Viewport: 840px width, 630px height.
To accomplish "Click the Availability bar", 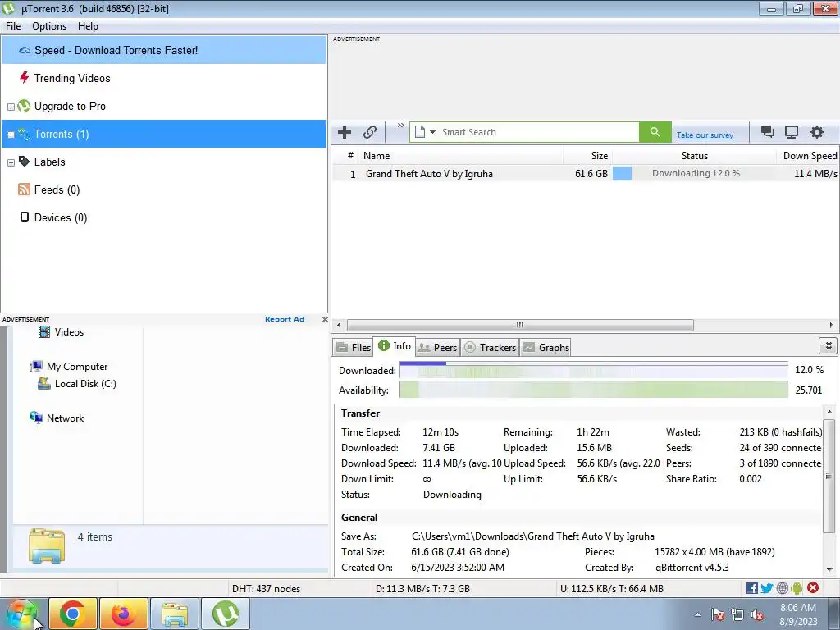I will click(x=594, y=390).
